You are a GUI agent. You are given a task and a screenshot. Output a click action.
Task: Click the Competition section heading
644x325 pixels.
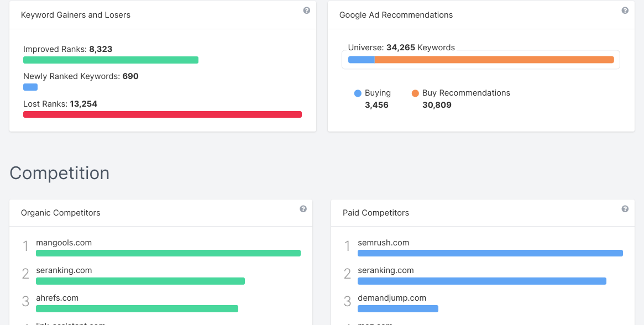pos(60,174)
